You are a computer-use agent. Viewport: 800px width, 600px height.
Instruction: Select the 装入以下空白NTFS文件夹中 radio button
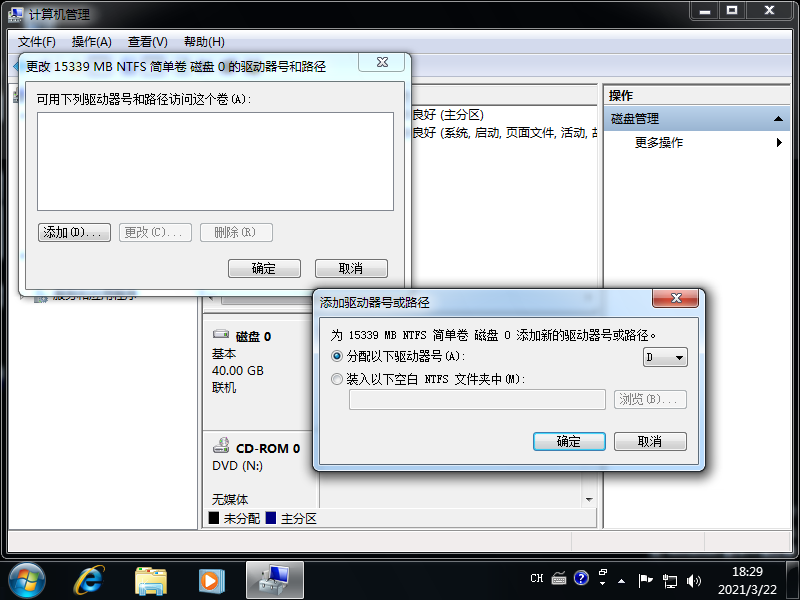(336, 379)
